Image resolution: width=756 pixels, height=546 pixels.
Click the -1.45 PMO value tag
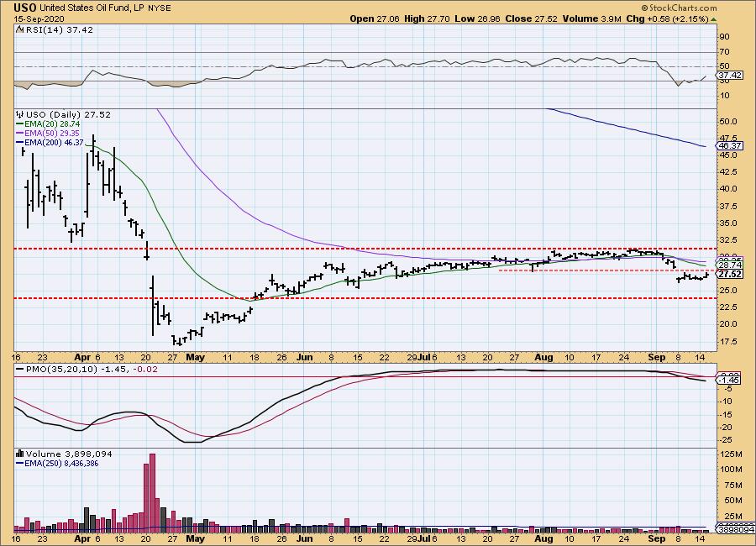pos(727,381)
